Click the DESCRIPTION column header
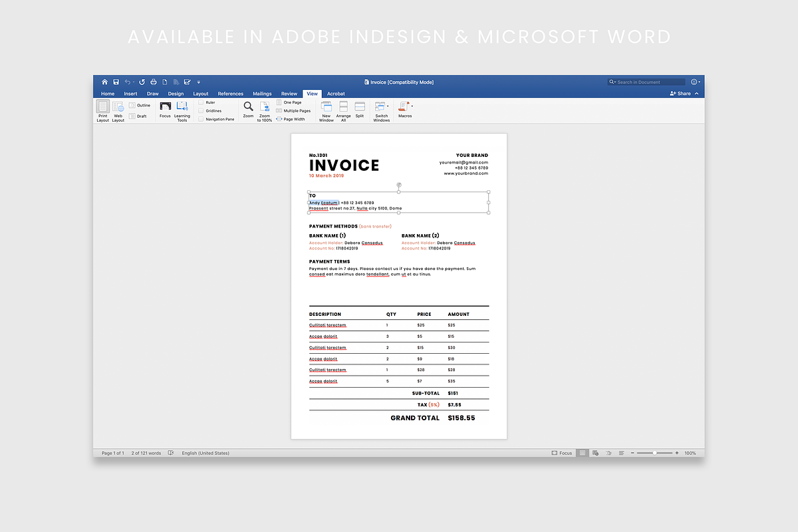798x532 pixels. [325, 314]
